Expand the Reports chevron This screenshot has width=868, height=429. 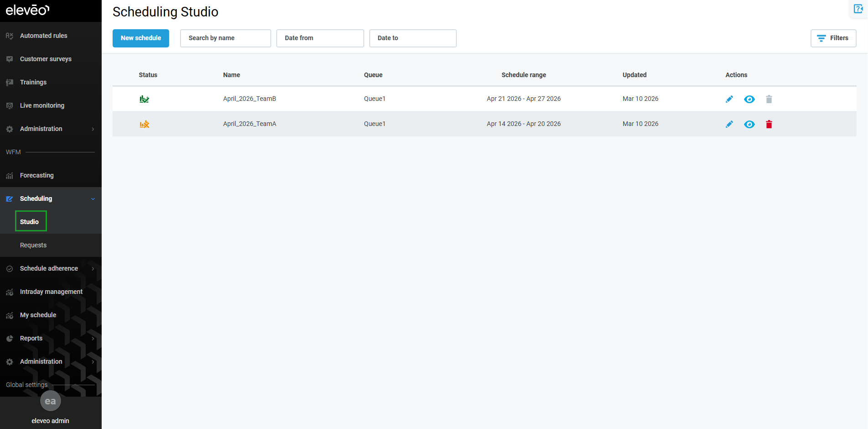93,338
